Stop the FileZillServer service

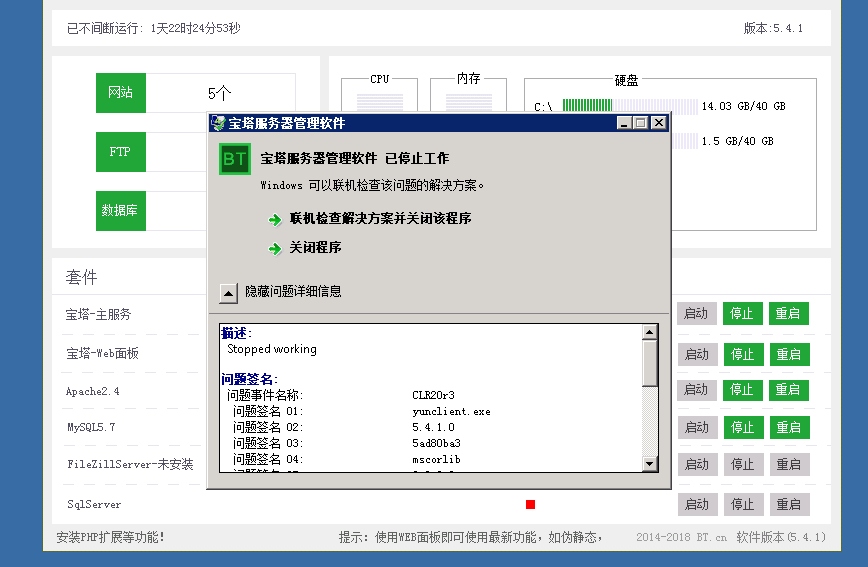(x=743, y=464)
